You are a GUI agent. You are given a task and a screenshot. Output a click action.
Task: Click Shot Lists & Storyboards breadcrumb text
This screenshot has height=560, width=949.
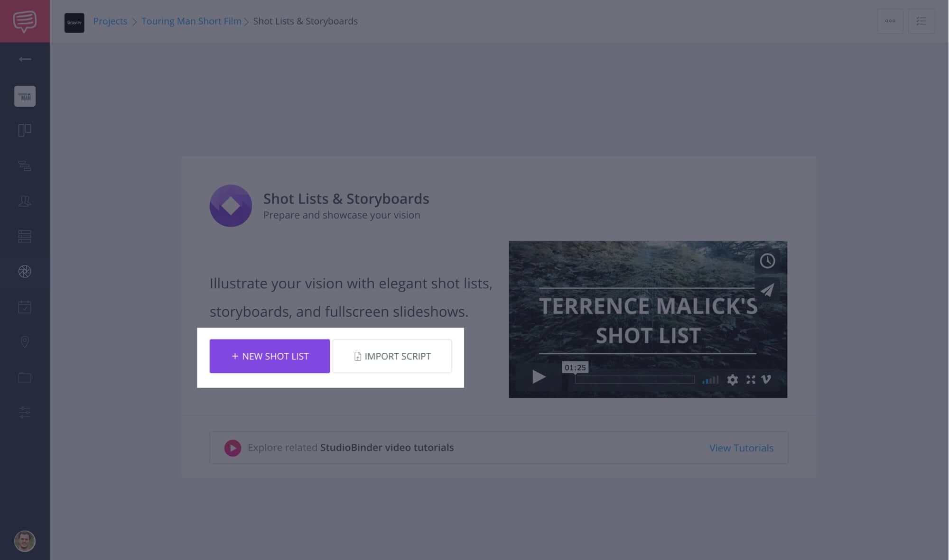point(305,21)
